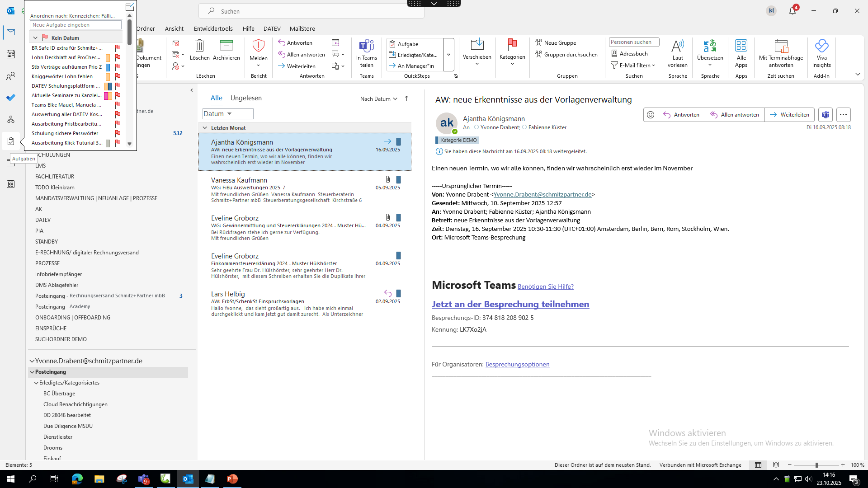This screenshot has height=488, width=868.
Task: Click the Aufgaben tasks icon in the sidebar
Action: click(11, 141)
